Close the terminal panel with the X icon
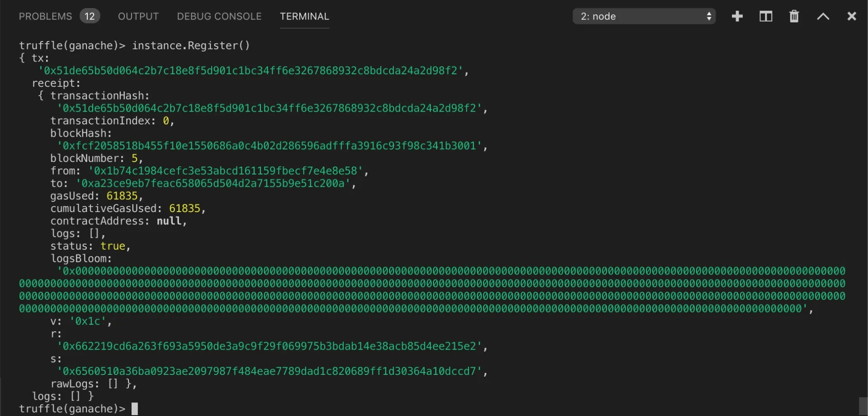 point(852,16)
